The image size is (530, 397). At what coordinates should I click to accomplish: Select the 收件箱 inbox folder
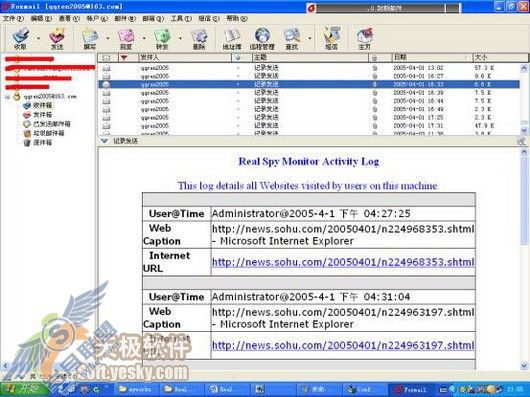[x=38, y=106]
